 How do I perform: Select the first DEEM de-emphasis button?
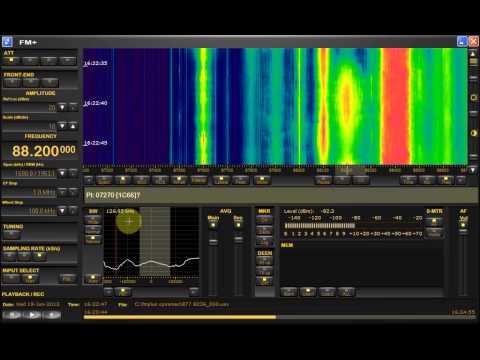click(264, 261)
